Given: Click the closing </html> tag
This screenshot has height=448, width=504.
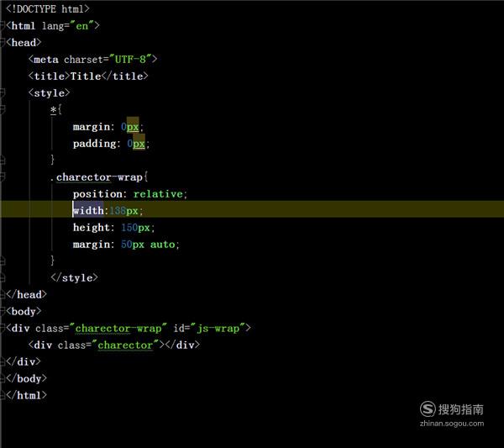Looking at the screenshot, I should pyautogui.click(x=26, y=395).
